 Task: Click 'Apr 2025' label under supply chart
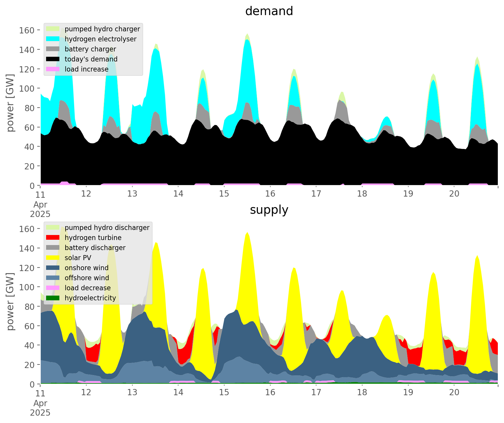40,408
